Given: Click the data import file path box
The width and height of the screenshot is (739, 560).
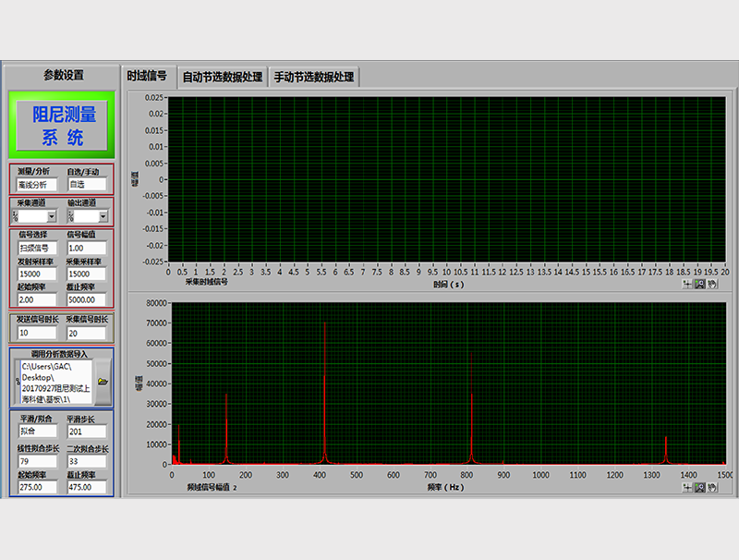Looking at the screenshot, I should click(56, 382).
